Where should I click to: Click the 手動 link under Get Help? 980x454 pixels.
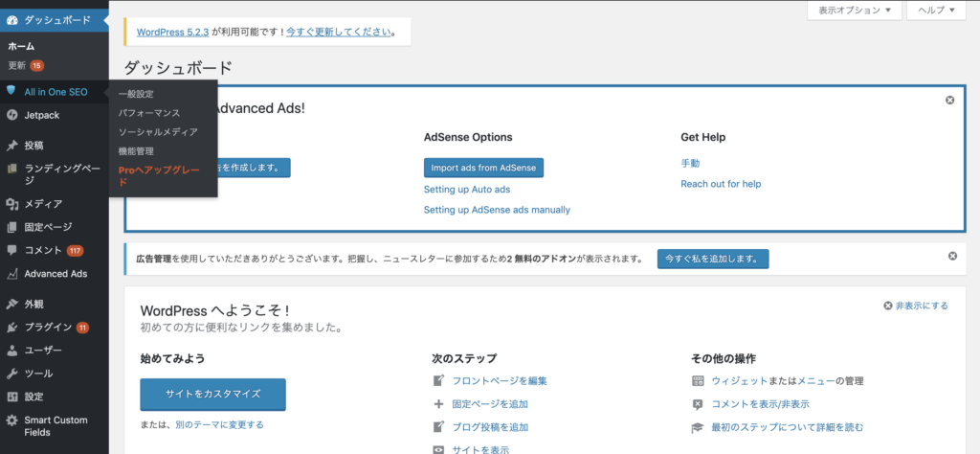690,163
